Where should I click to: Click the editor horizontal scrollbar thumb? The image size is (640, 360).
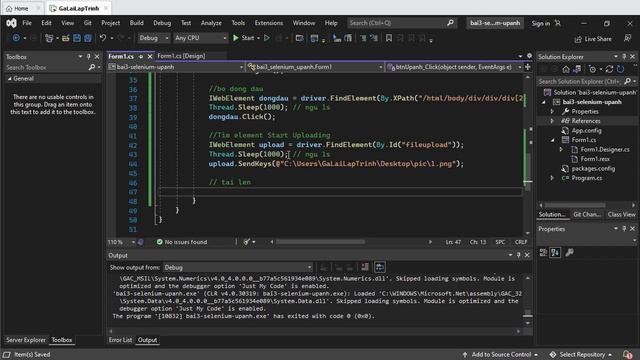(320, 242)
